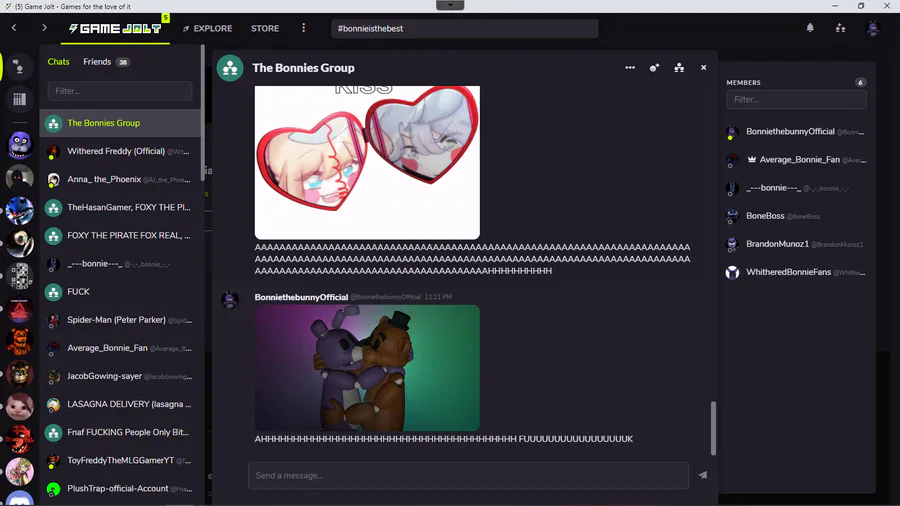Click the chat list scrollbar

pyautogui.click(x=203, y=112)
